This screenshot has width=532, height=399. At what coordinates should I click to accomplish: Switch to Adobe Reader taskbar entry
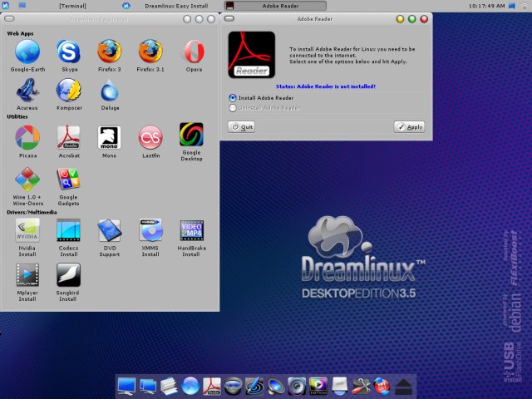(275, 6)
